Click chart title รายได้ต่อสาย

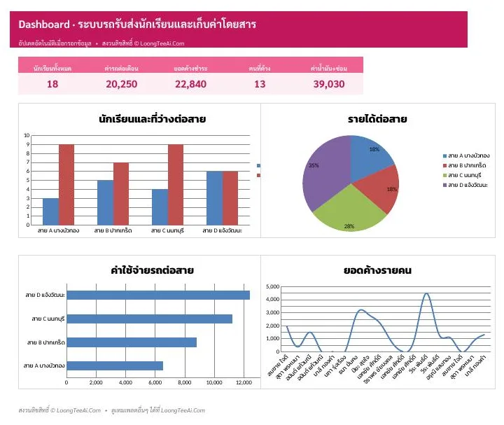[x=377, y=119]
